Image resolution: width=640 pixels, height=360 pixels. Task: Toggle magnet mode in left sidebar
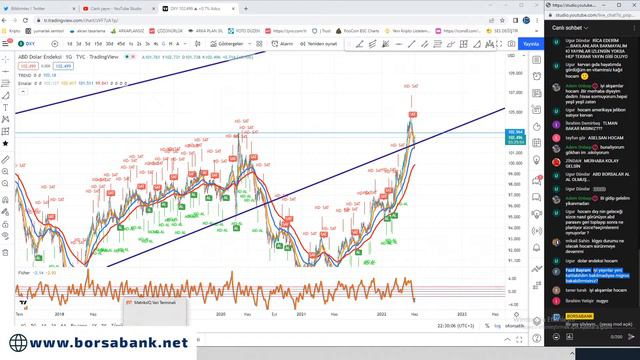[x=5, y=200]
